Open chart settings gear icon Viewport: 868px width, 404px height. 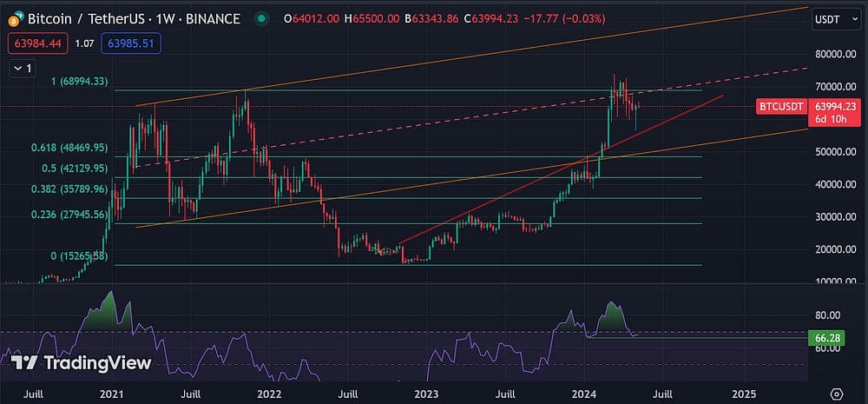[837, 394]
